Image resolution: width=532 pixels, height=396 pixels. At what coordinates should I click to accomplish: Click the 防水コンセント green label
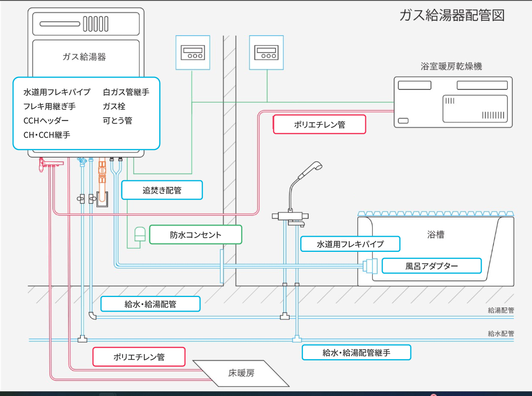coord(196,235)
